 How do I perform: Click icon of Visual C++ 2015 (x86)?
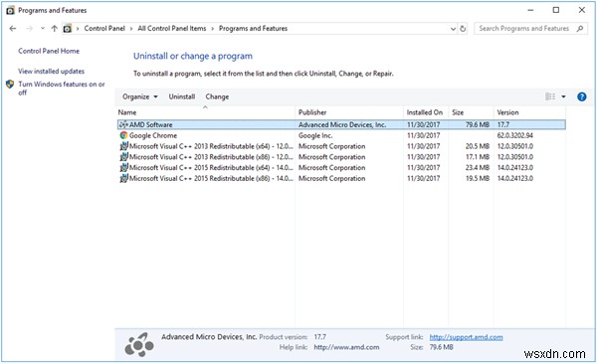tap(123, 178)
